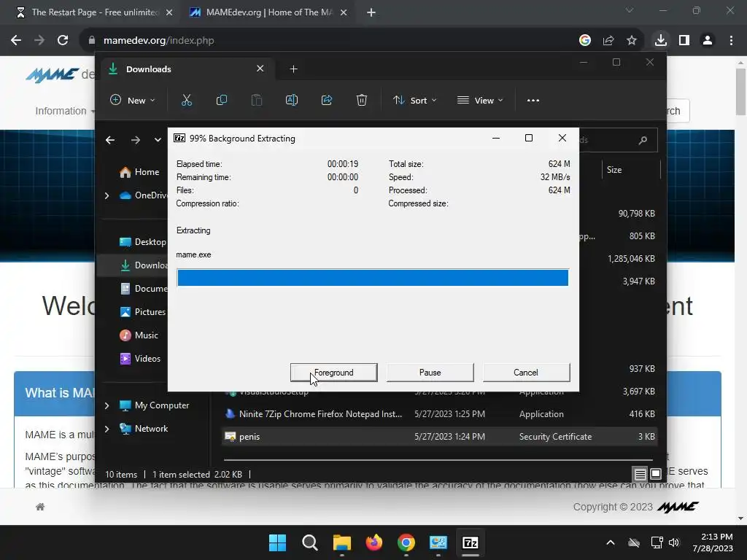This screenshot has height=560, width=747.
Task: Click the Paste clipboard icon in Explorer toolbar
Action: pyautogui.click(x=257, y=101)
